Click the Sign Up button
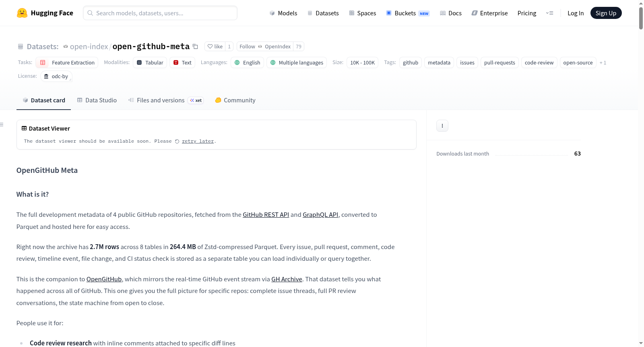 coord(606,13)
